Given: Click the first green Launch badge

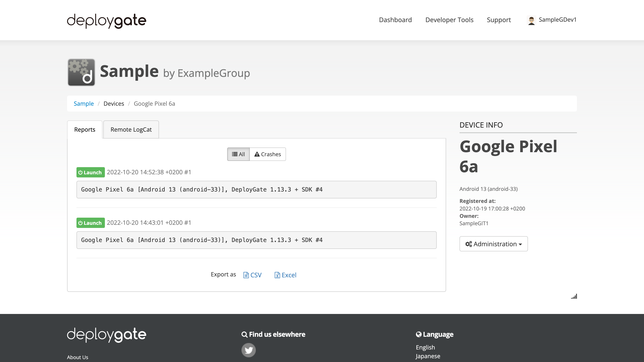Looking at the screenshot, I should [90, 172].
